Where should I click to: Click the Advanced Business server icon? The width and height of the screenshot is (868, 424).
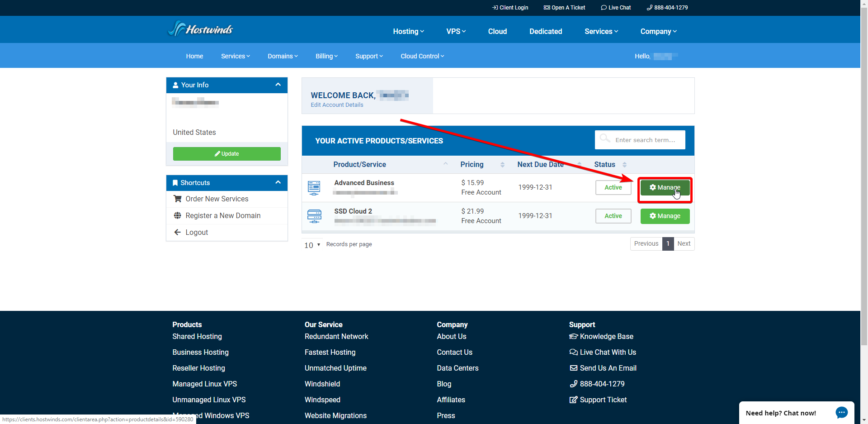coord(314,187)
